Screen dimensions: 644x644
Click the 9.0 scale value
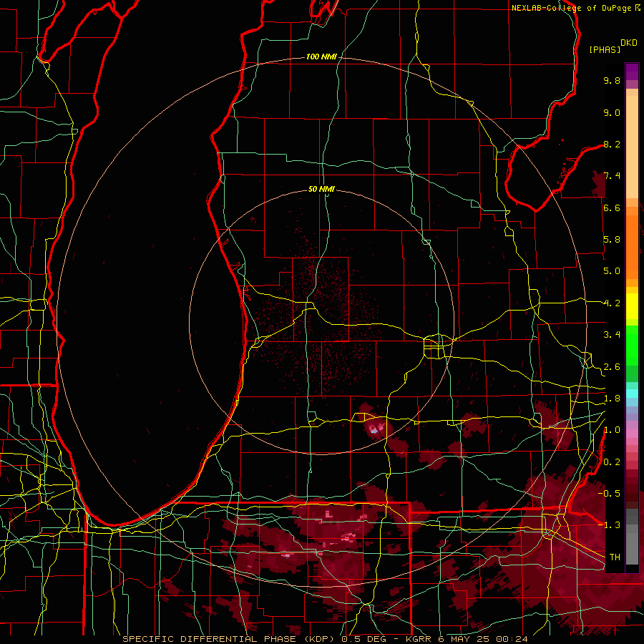612,112
